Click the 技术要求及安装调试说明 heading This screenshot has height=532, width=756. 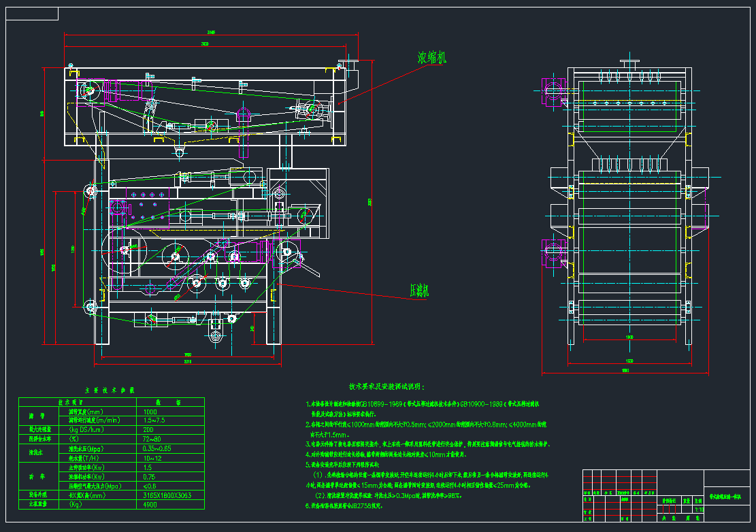[x=384, y=386]
